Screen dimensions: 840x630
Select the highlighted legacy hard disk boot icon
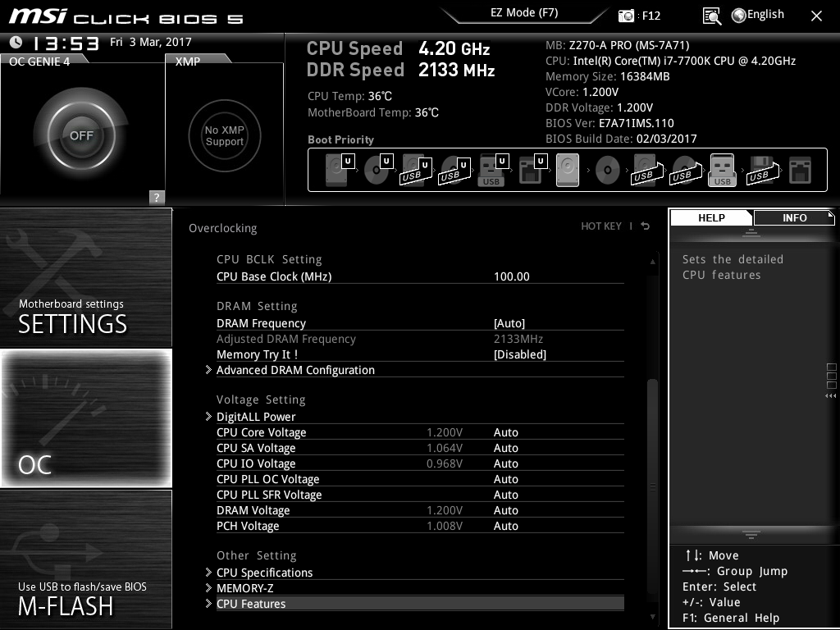click(568, 170)
